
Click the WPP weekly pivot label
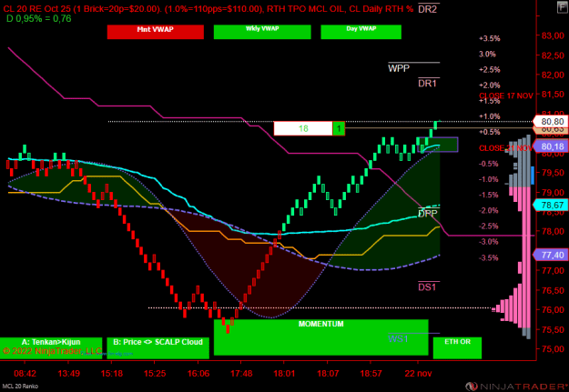pyautogui.click(x=399, y=68)
